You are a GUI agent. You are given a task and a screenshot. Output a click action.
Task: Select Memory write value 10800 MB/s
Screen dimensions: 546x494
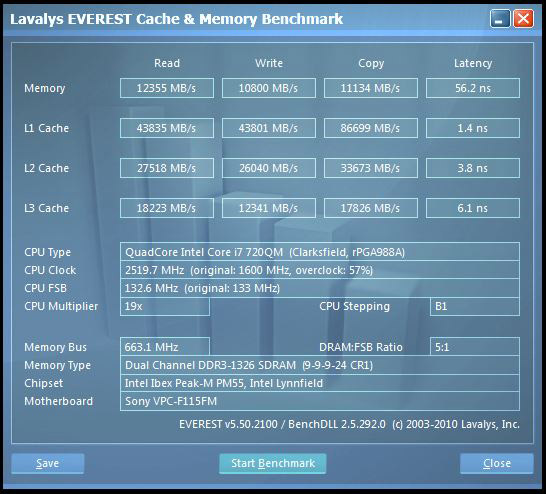pos(269,88)
